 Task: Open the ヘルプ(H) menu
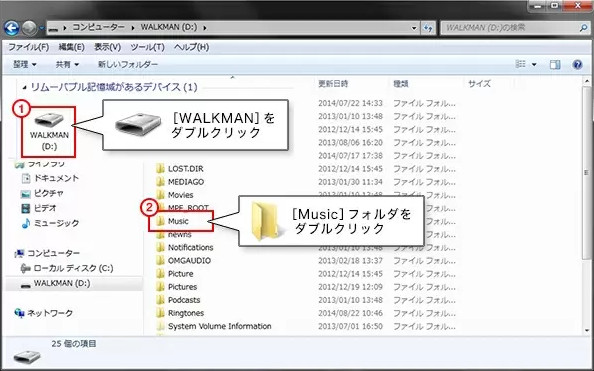point(191,47)
